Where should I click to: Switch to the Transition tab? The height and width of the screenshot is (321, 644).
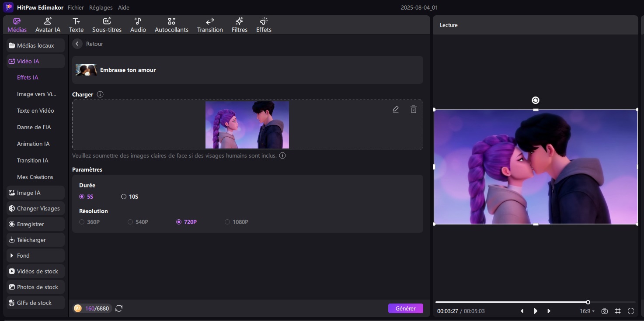click(x=210, y=25)
